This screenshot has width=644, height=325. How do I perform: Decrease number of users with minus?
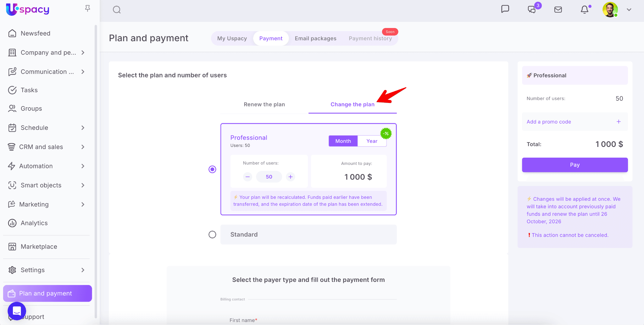click(248, 177)
